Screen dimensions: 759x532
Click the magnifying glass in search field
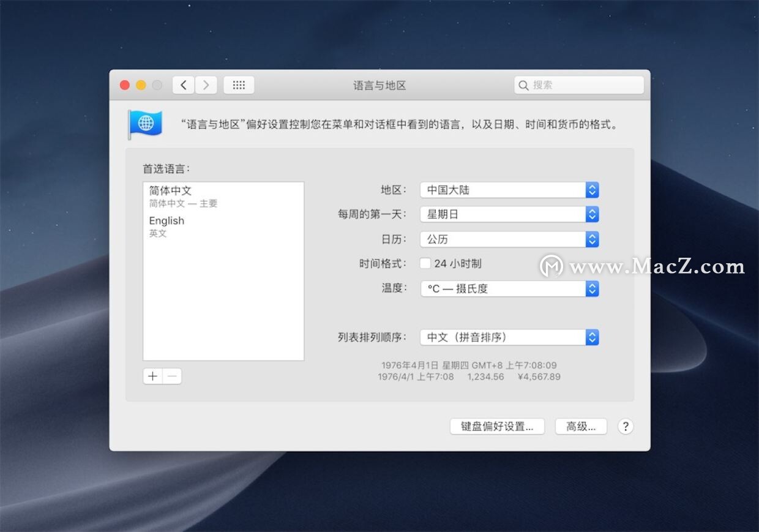click(x=524, y=85)
